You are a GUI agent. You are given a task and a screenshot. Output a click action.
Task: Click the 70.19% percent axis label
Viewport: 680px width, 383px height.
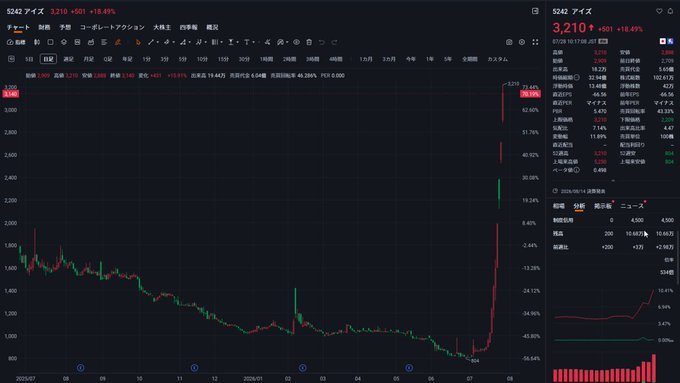coord(530,94)
